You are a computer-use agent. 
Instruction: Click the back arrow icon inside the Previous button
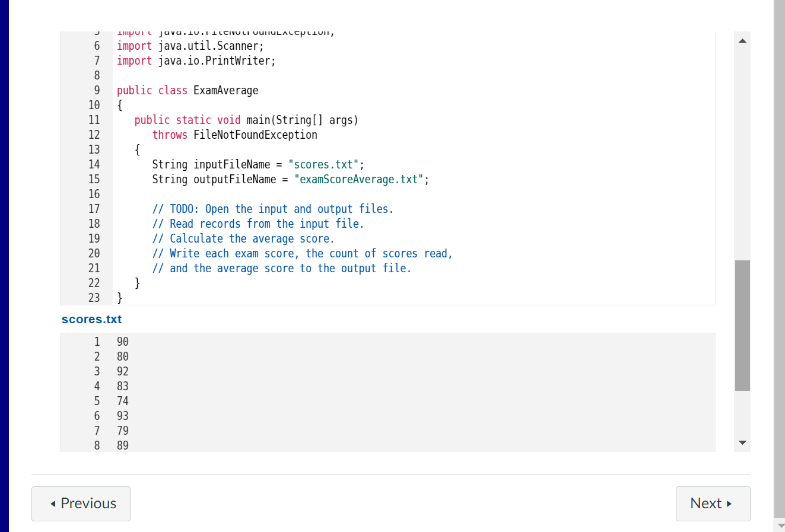point(52,504)
